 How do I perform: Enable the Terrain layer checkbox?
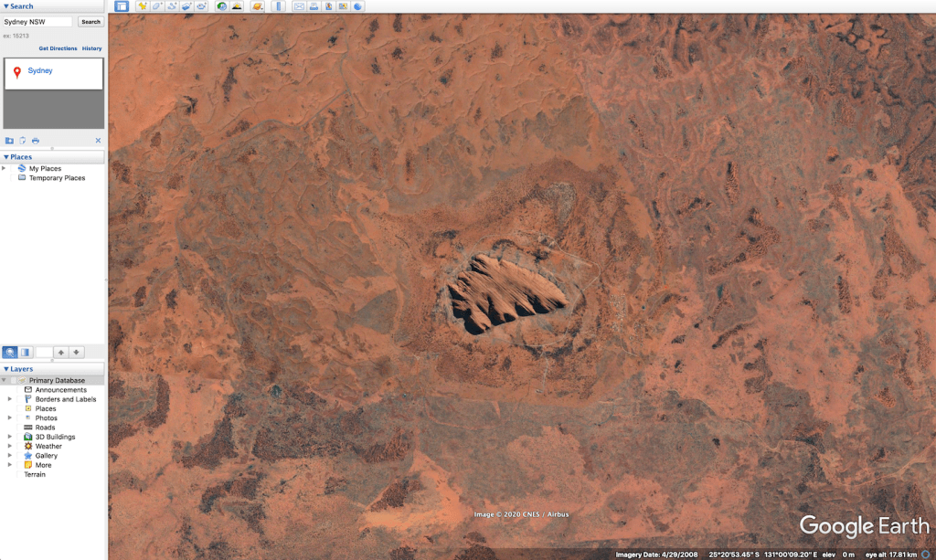coord(18,475)
